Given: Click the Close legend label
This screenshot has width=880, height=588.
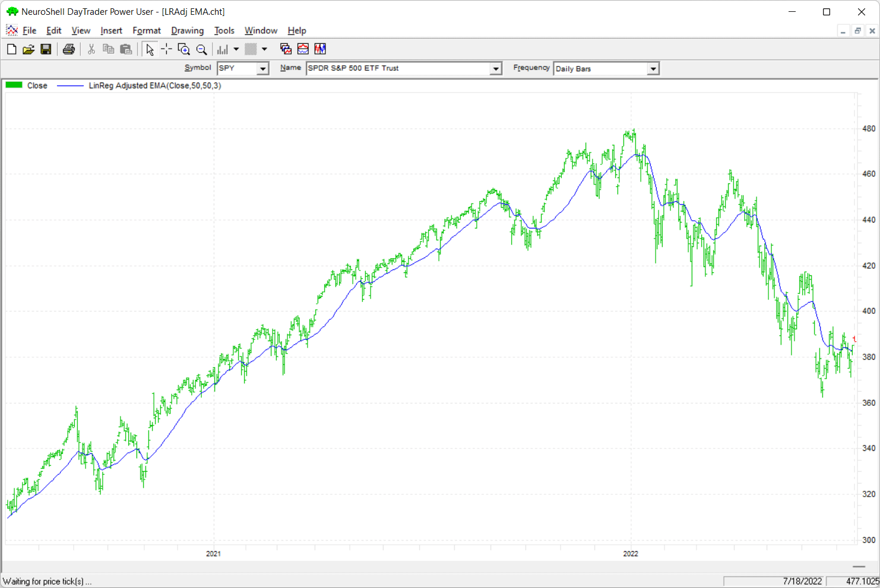Looking at the screenshot, I should (x=37, y=86).
